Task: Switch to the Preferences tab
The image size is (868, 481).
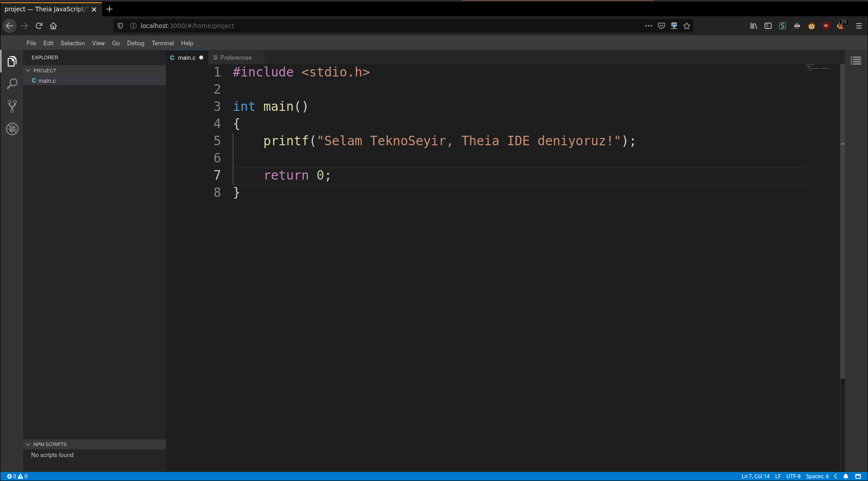Action: click(236, 57)
